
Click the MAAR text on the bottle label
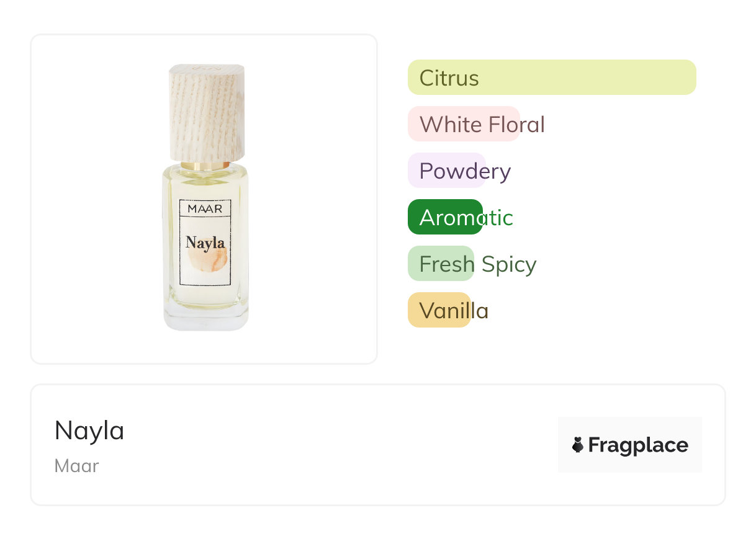205,209
